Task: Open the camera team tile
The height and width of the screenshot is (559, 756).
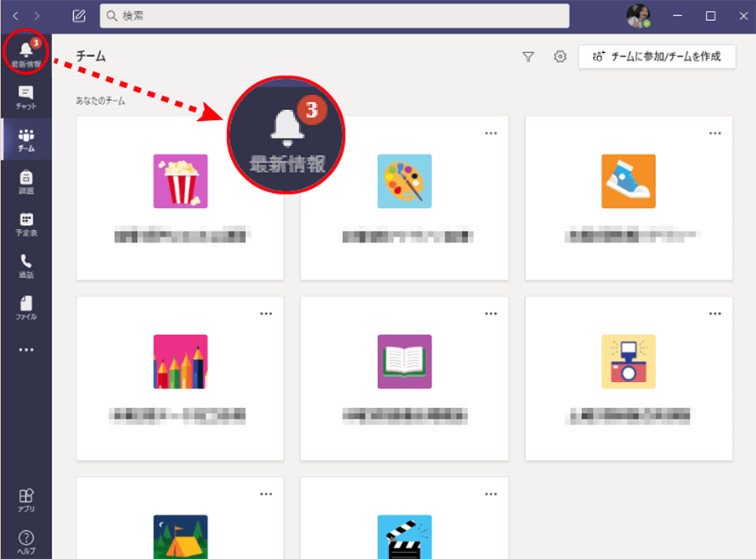Action: (x=628, y=379)
